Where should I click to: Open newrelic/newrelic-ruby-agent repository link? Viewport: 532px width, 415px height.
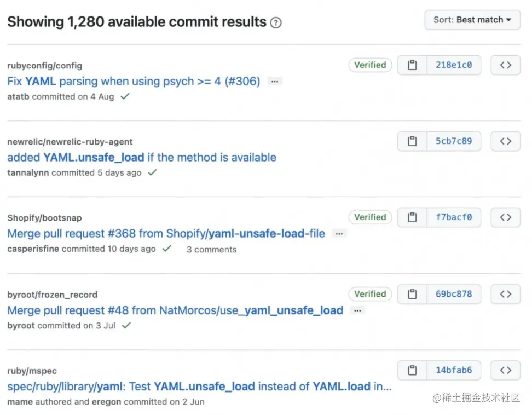(70, 142)
